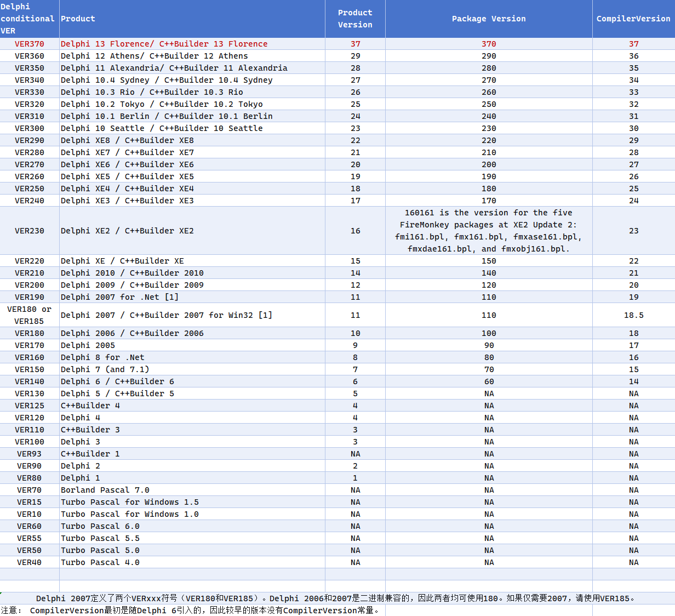Click the VER310 cell
Screen dimensions: 675x616
30,116
